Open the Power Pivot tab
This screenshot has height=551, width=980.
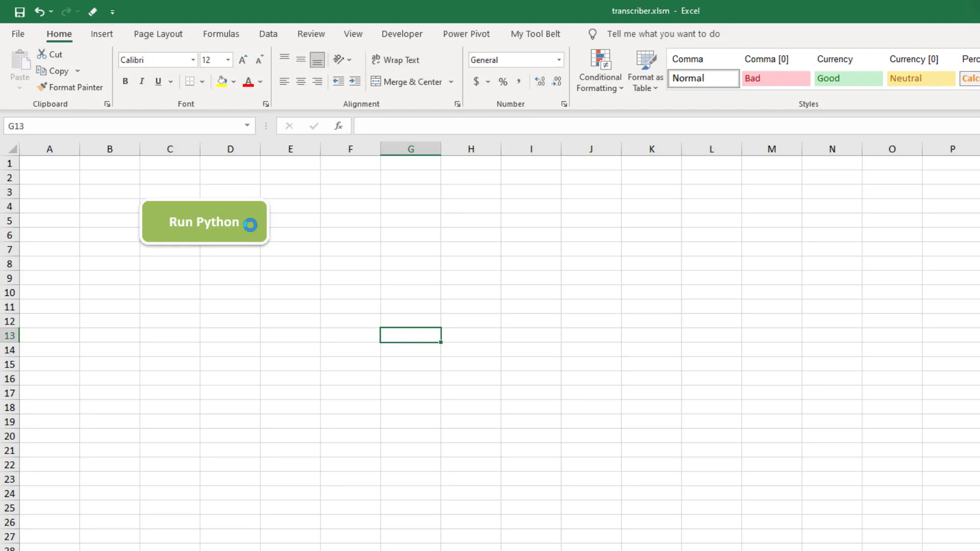pyautogui.click(x=466, y=34)
